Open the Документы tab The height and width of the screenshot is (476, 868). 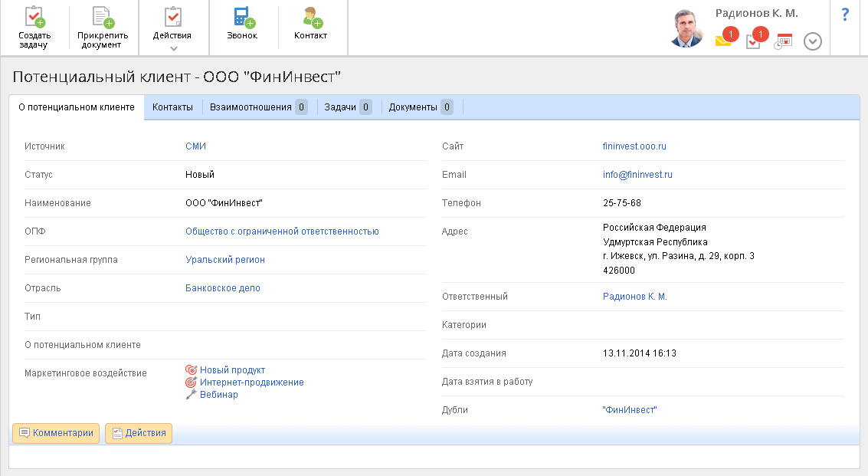[x=413, y=107]
